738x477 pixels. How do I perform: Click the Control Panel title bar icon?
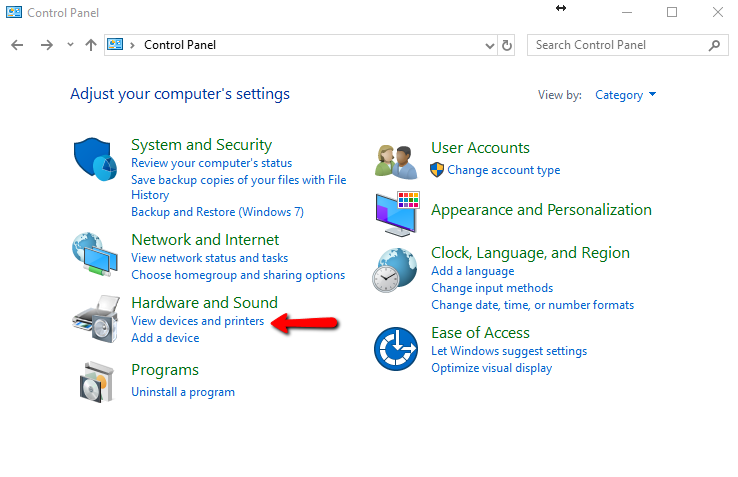tap(14, 12)
